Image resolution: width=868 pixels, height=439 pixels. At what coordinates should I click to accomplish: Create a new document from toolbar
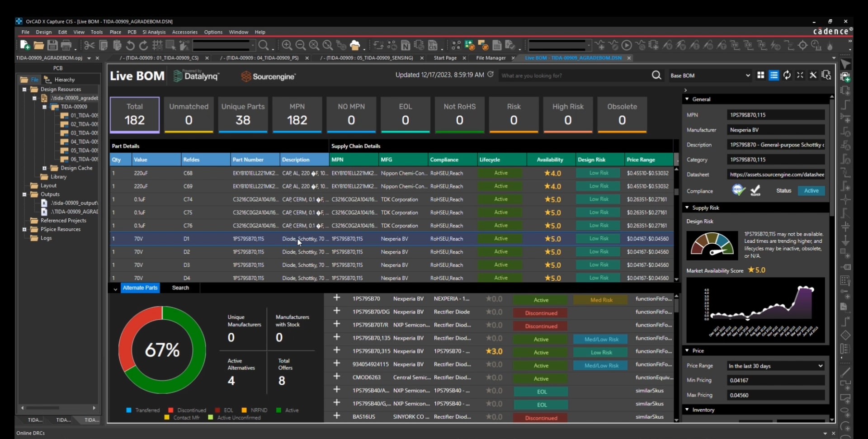(25, 45)
